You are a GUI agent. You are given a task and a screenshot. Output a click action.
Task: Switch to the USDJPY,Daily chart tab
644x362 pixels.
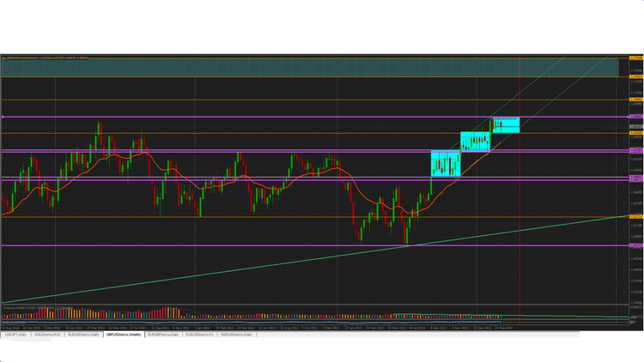click(15, 335)
